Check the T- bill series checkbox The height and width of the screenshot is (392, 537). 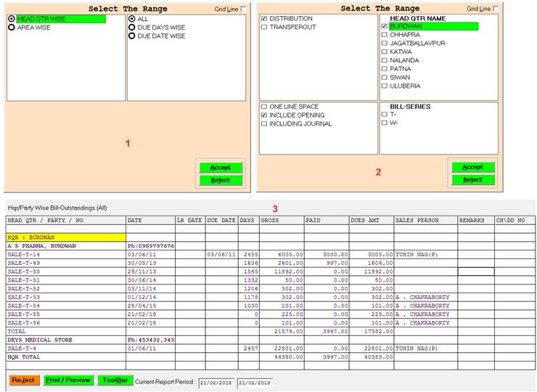click(x=385, y=114)
